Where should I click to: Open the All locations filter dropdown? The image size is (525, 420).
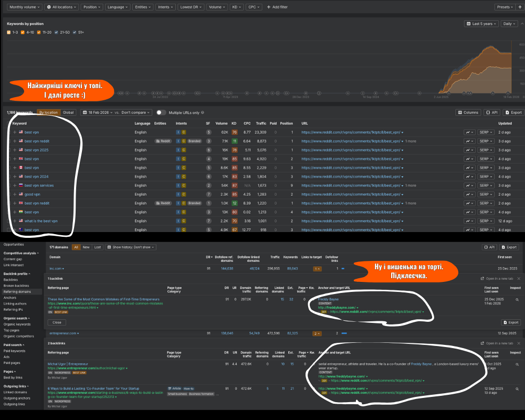[61, 7]
